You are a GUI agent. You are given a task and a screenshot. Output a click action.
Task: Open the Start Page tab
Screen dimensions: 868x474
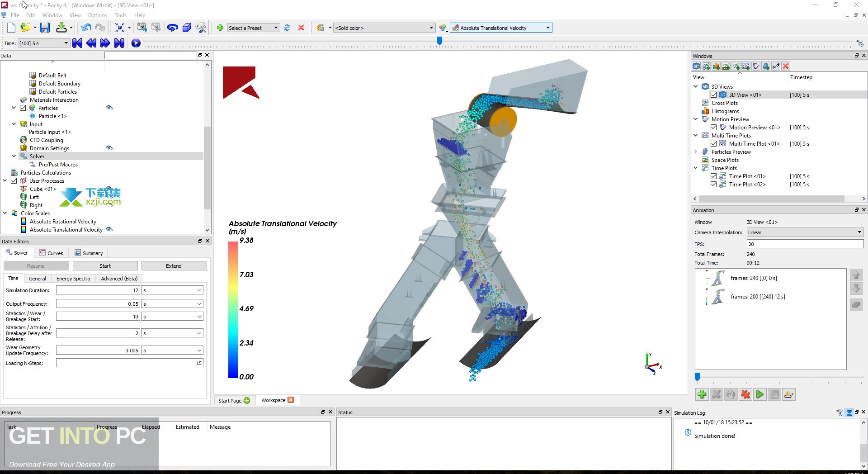[234, 400]
